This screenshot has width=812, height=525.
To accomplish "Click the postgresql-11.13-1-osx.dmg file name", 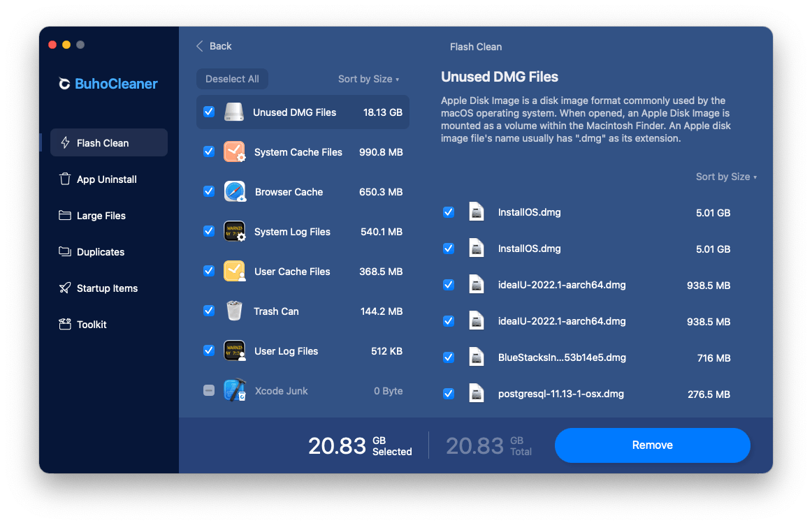I will (x=561, y=394).
